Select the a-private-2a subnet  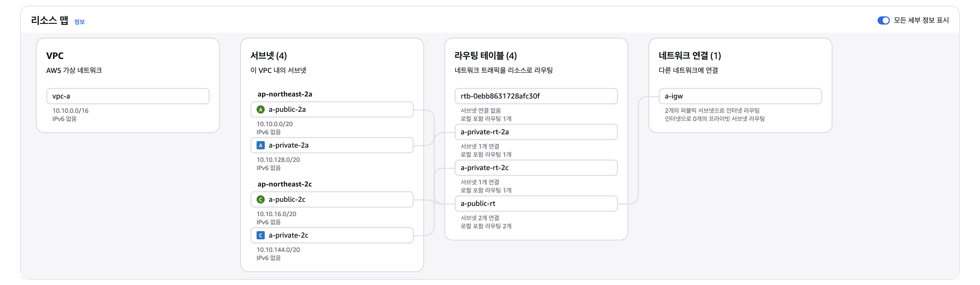332,145
